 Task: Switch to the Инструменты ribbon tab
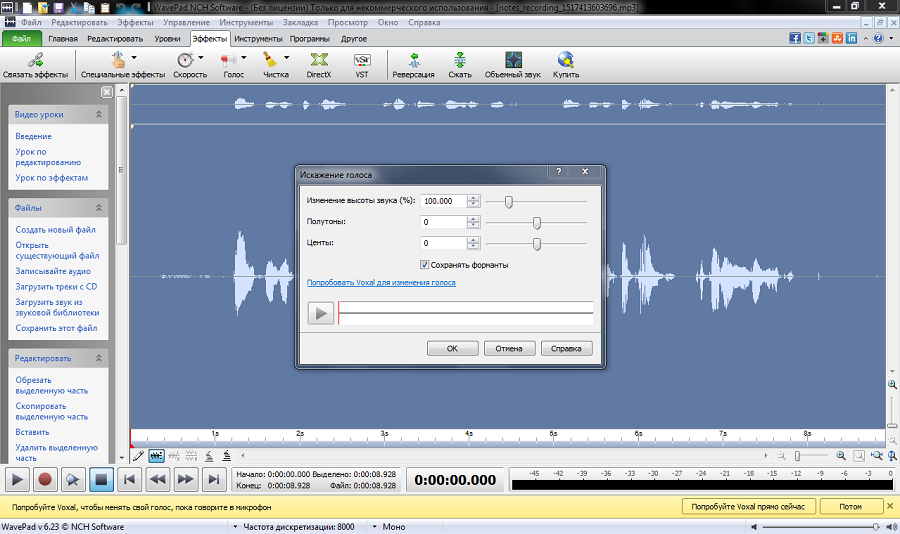[x=258, y=38]
